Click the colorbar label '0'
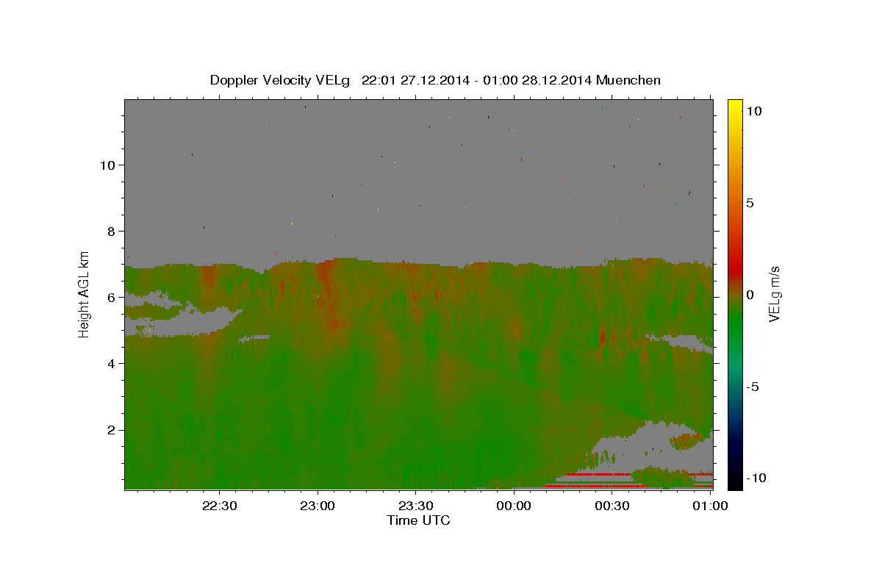The height and width of the screenshot is (588, 882). click(750, 295)
